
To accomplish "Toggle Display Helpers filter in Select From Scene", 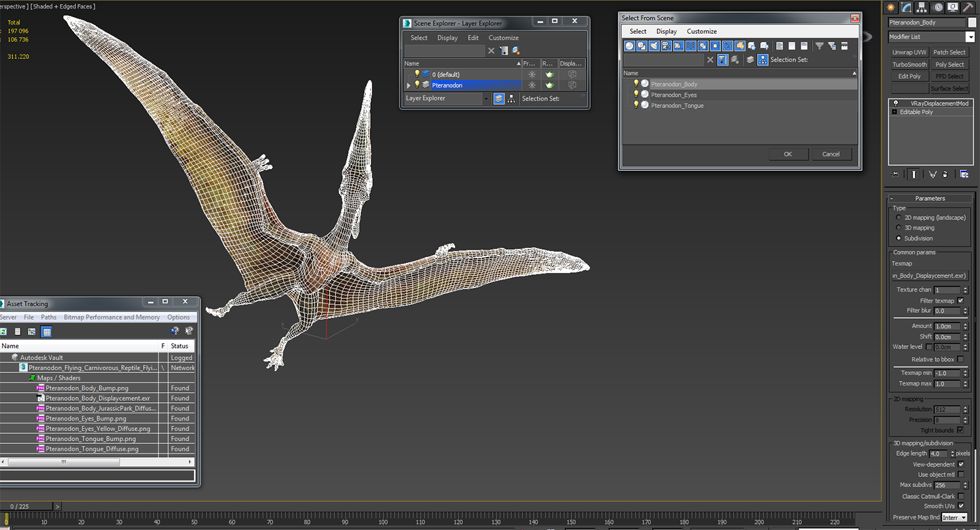I will pyautogui.click(x=678, y=46).
